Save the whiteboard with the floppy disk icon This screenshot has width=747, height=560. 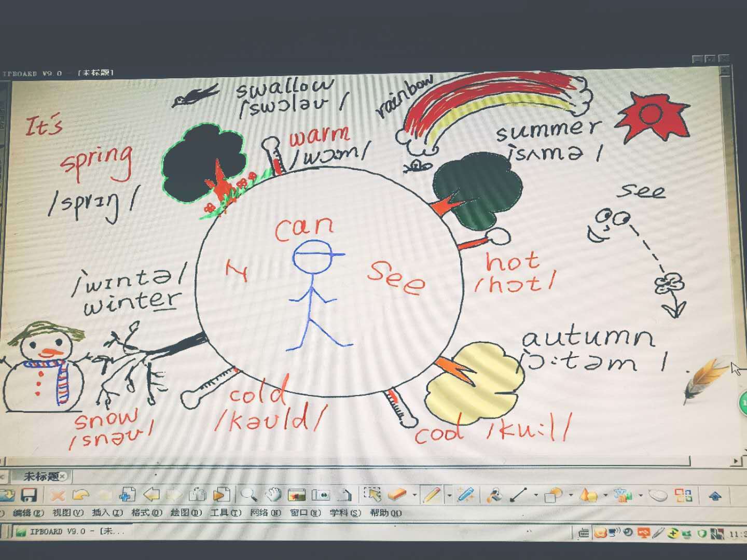pyautogui.click(x=28, y=494)
